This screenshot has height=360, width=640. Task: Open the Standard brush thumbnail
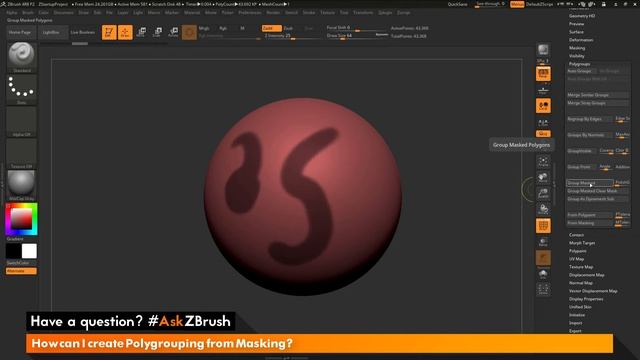pos(22,56)
